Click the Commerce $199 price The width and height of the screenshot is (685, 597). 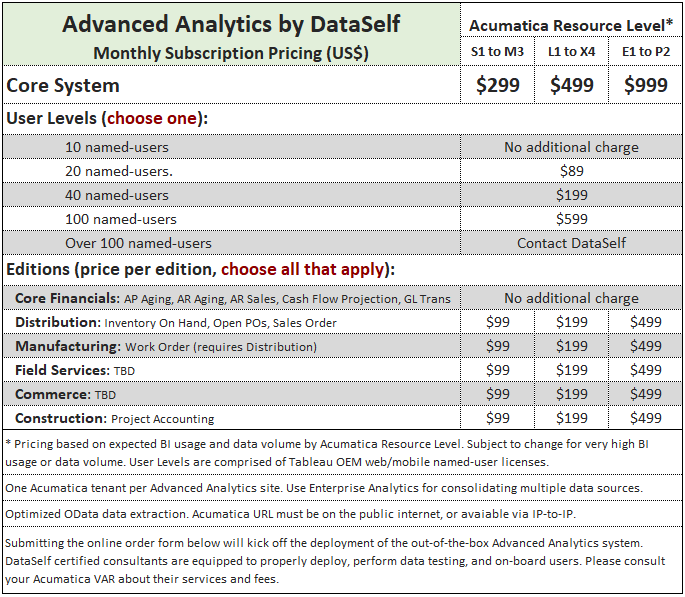pyautogui.click(x=571, y=394)
